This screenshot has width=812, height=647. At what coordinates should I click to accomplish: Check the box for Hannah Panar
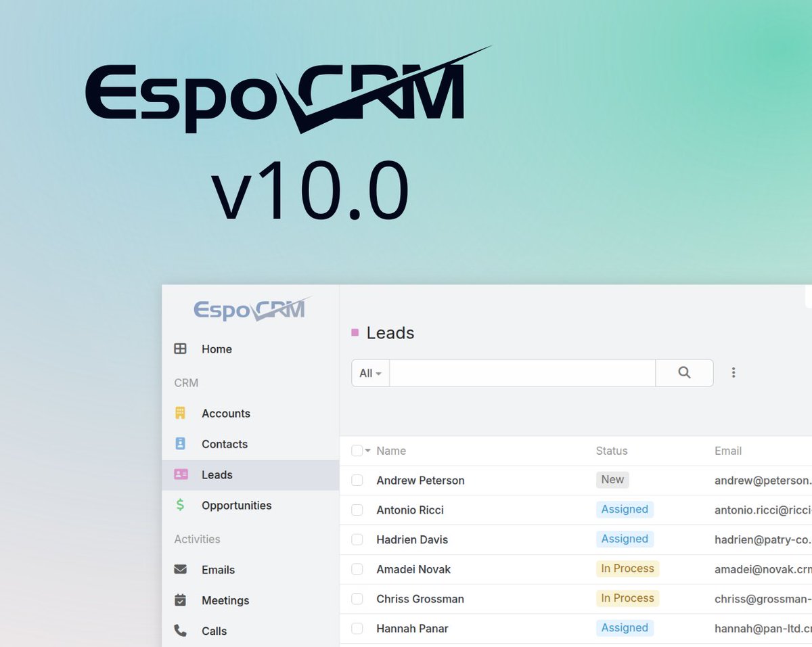(357, 629)
